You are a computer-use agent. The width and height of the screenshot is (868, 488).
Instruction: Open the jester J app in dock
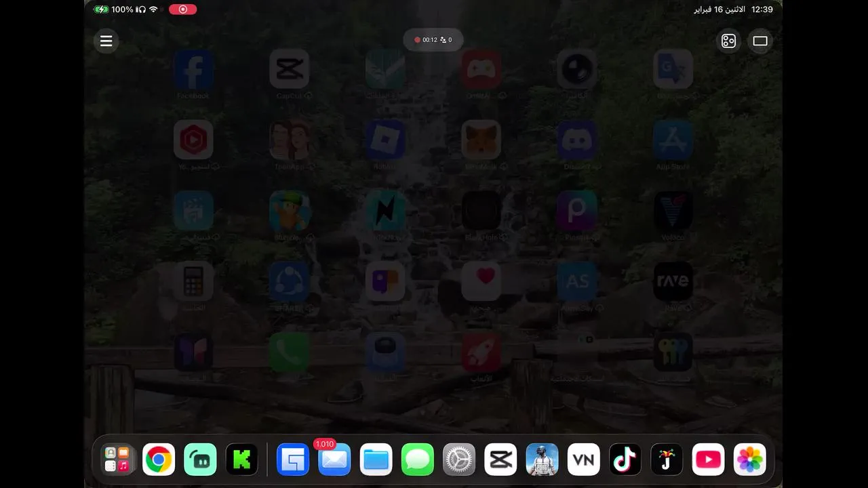pos(667,460)
